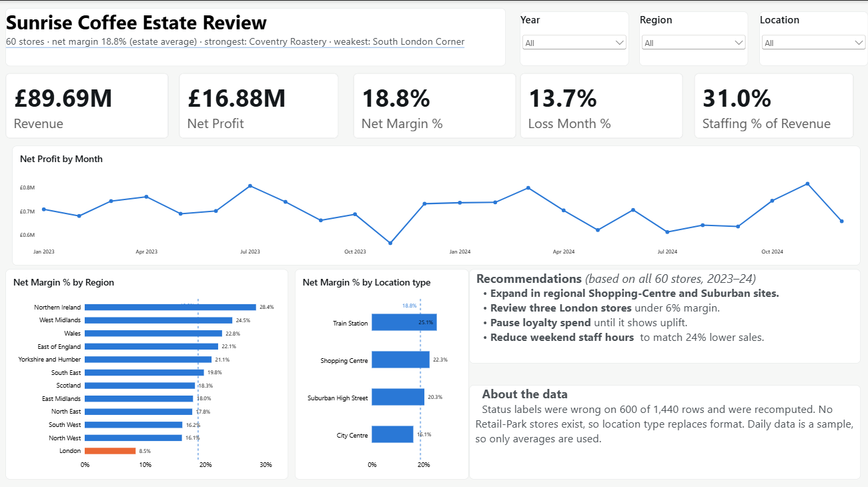Click the "Net Profit by Month" chart title
The width and height of the screenshot is (868, 487).
click(x=61, y=159)
